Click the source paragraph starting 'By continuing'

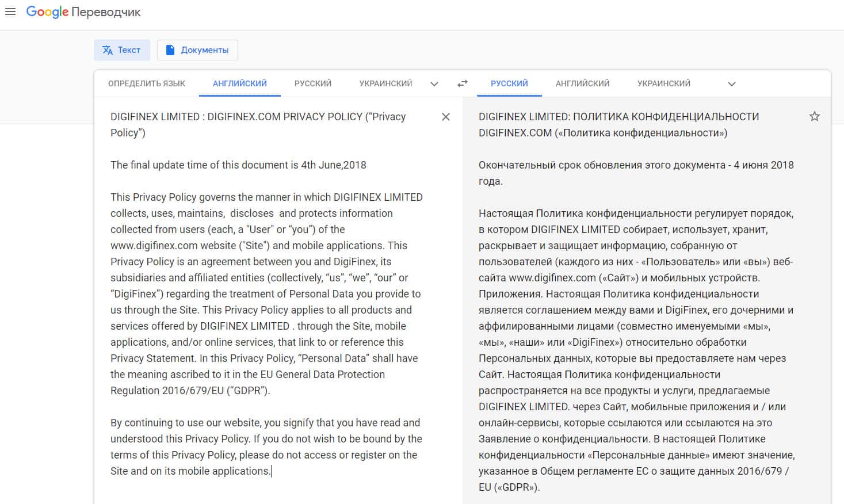tap(266, 447)
